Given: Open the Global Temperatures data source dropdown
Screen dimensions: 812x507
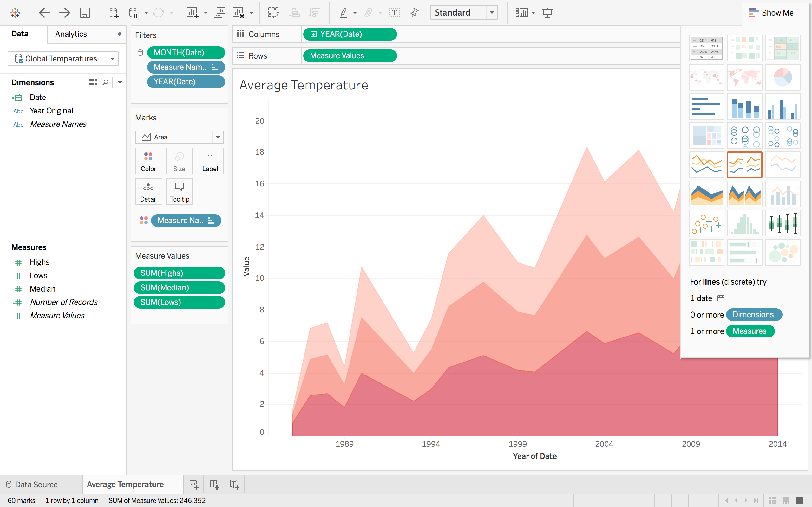Looking at the screenshot, I should tap(113, 58).
